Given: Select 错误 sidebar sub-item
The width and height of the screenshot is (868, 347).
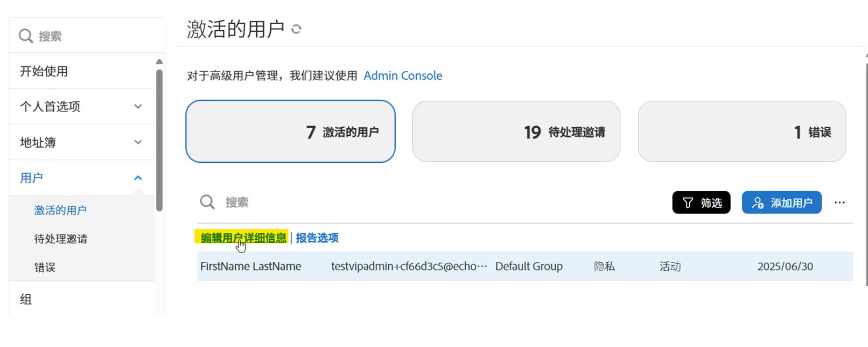Looking at the screenshot, I should pos(45,267).
